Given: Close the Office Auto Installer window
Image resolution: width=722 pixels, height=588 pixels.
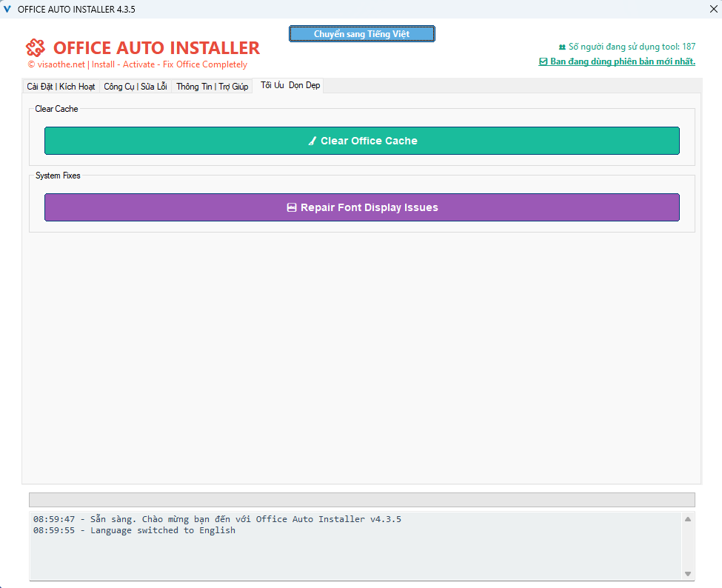Looking at the screenshot, I should click(x=713, y=9).
